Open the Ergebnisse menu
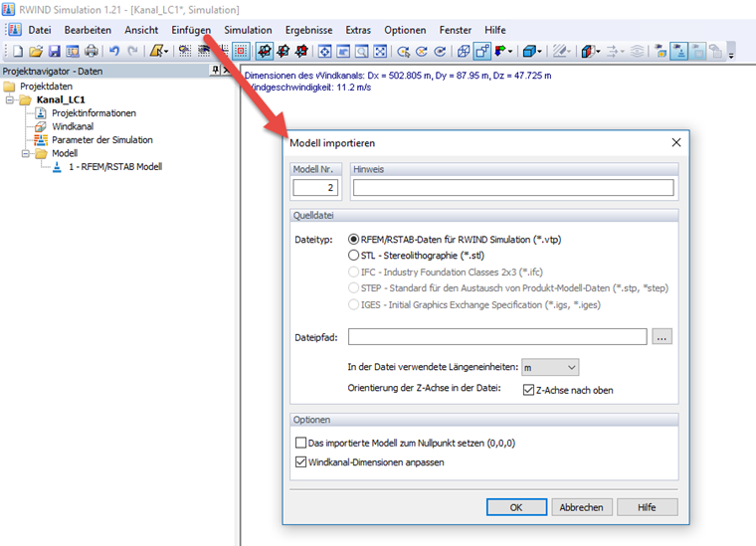 click(308, 31)
